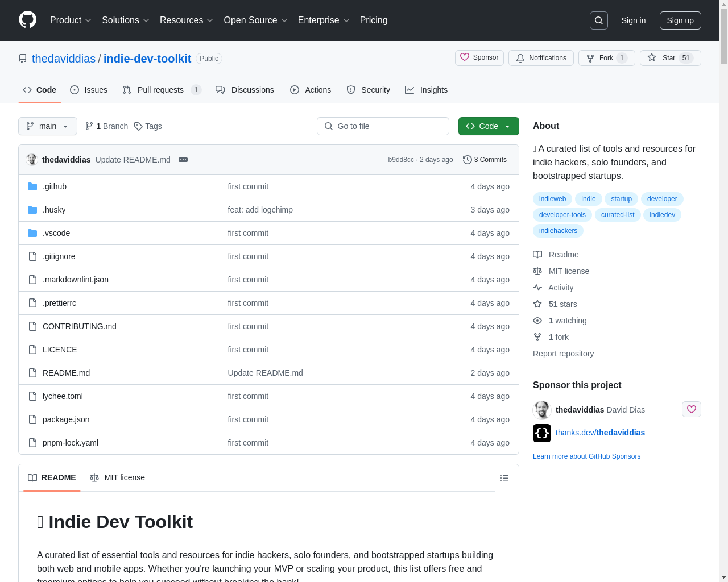728x582 pixels.
Task: Expand the Solutions menu
Action: click(x=126, y=20)
